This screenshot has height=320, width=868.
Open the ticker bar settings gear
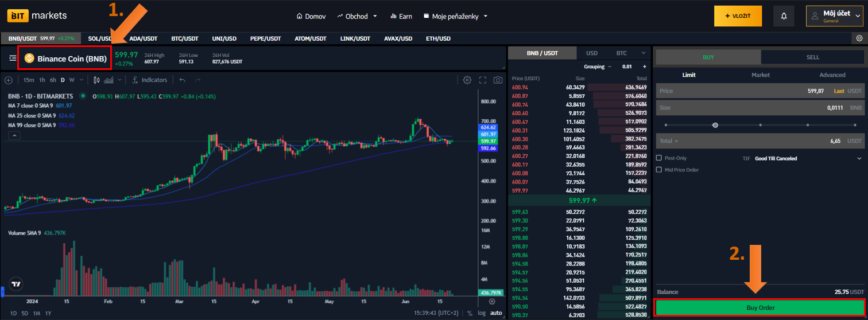(859, 38)
